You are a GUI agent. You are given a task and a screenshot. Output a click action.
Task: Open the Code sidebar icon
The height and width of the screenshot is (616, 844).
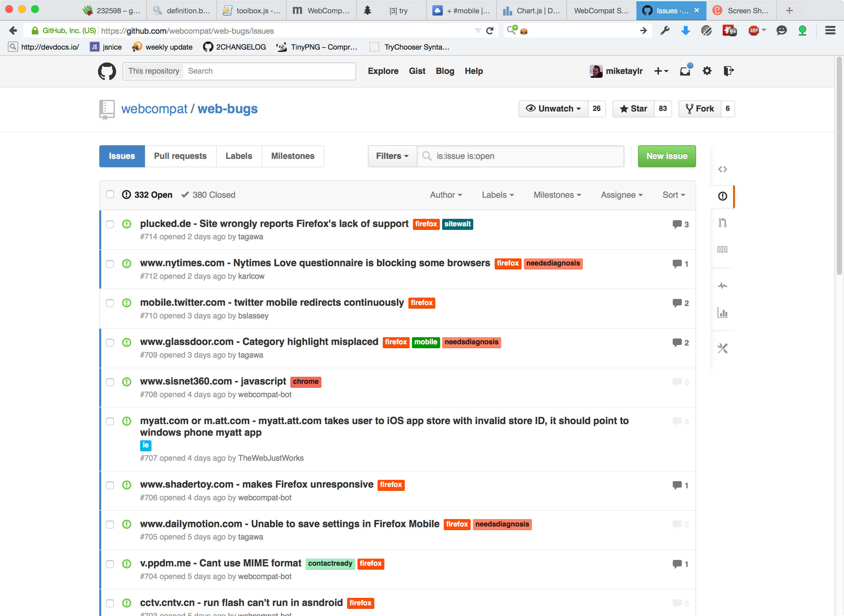point(722,169)
